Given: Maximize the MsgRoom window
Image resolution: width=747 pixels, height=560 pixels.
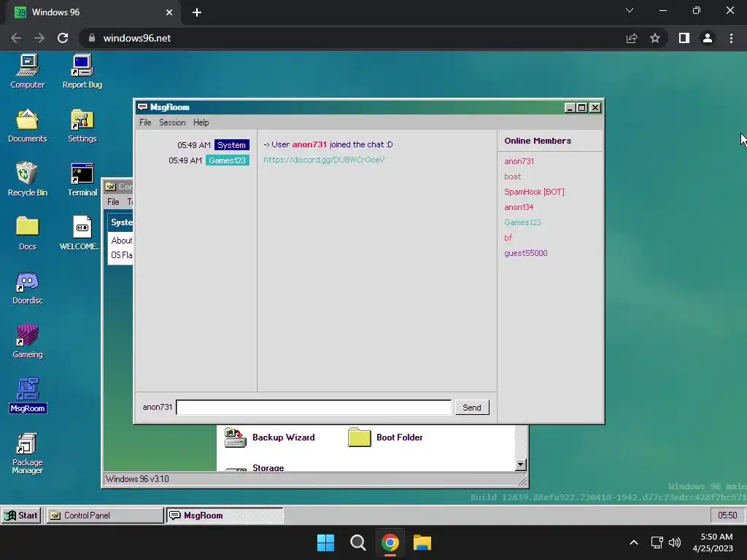Looking at the screenshot, I should [581, 108].
